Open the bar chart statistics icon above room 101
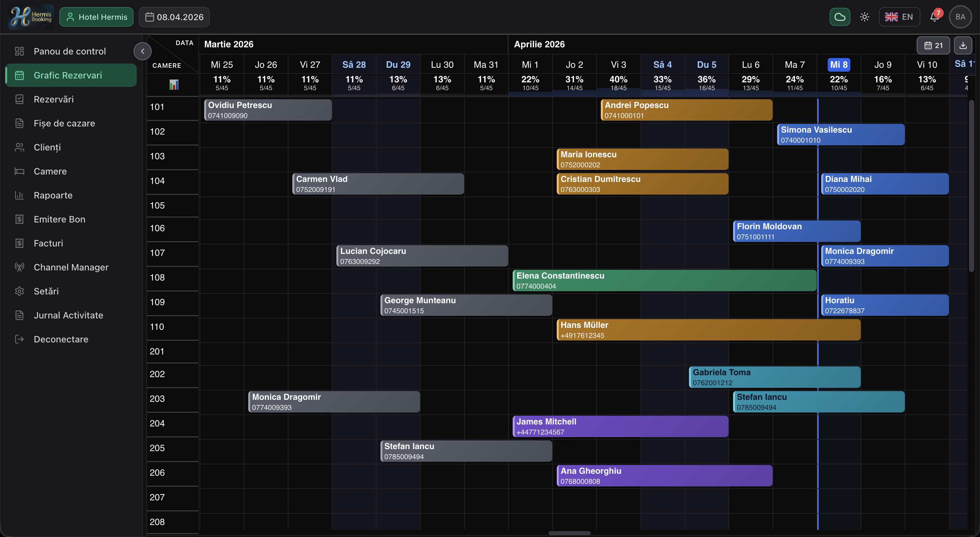Viewport: 980px width, 537px height. click(174, 85)
